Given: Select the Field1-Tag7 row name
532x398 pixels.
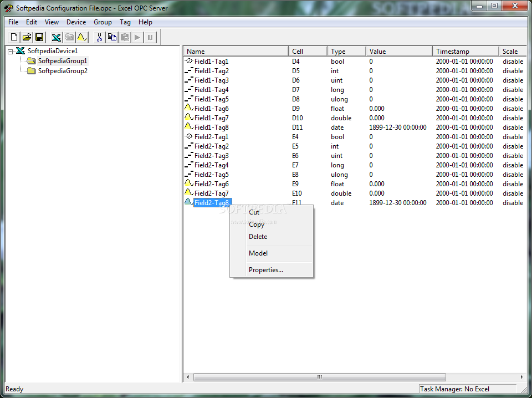Looking at the screenshot, I should (x=211, y=118).
